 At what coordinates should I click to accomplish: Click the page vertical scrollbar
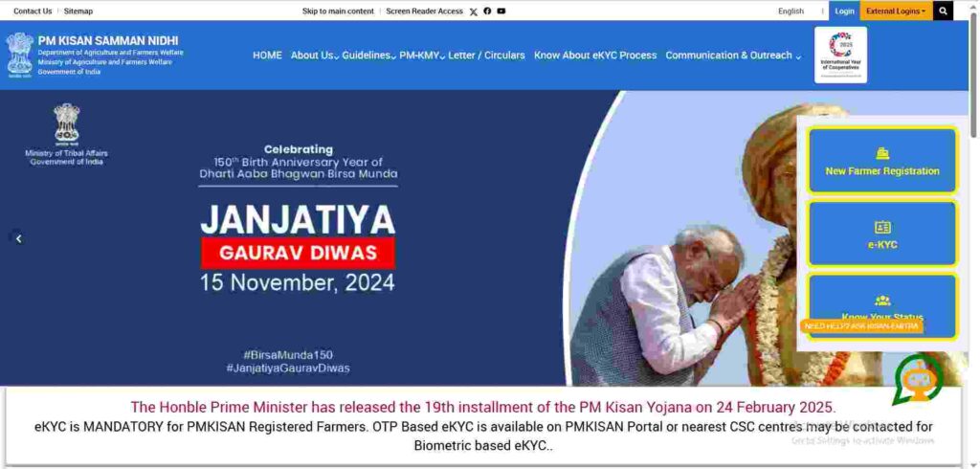pyautogui.click(x=974, y=234)
